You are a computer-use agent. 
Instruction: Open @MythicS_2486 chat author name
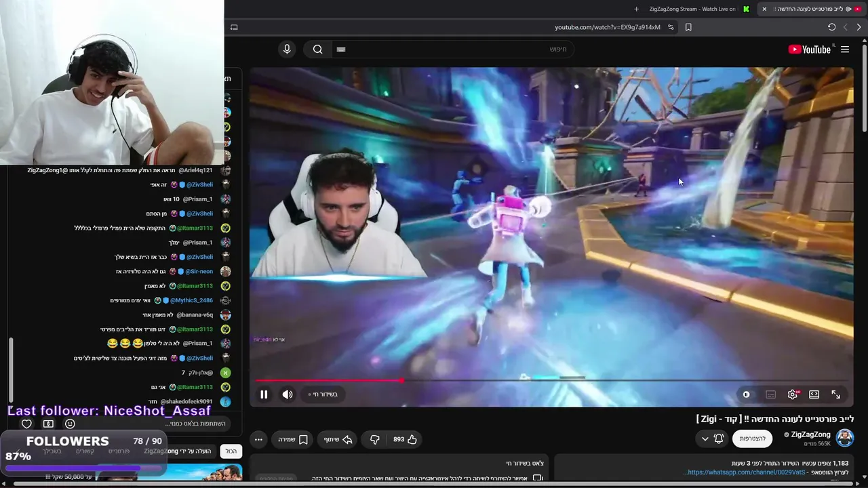[x=191, y=300]
